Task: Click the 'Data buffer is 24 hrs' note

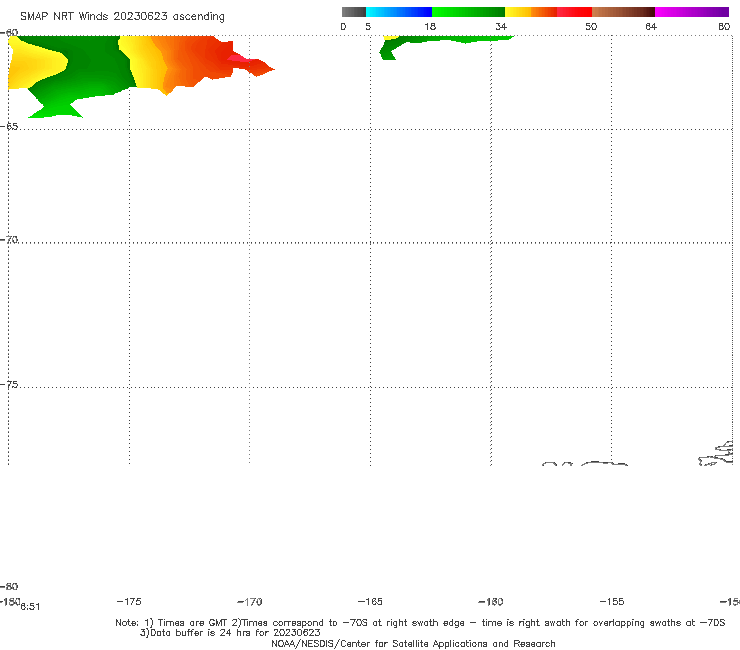Action: click(x=230, y=633)
